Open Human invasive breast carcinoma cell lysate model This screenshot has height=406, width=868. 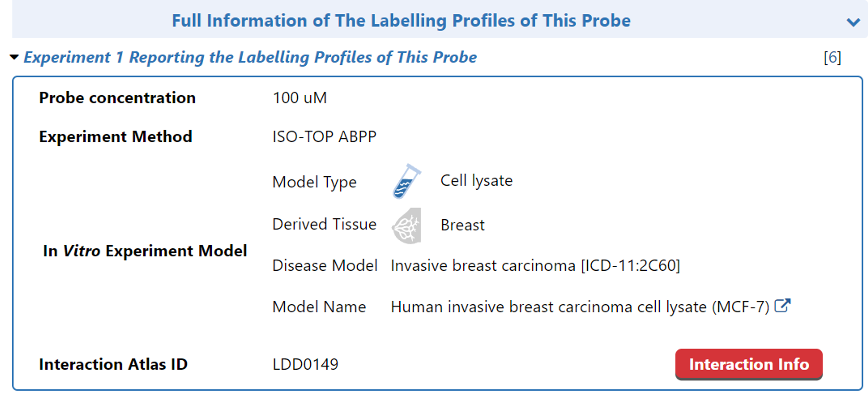(580, 307)
